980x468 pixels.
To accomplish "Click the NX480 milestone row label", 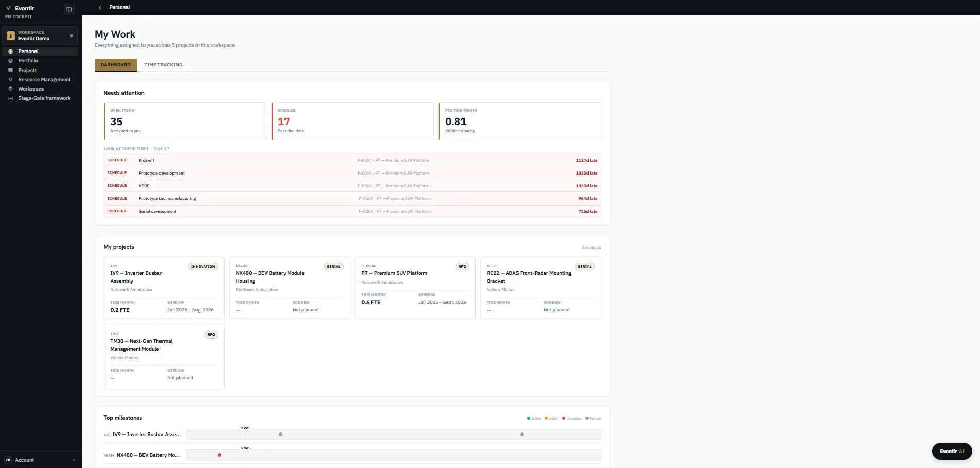I will pos(141,455).
